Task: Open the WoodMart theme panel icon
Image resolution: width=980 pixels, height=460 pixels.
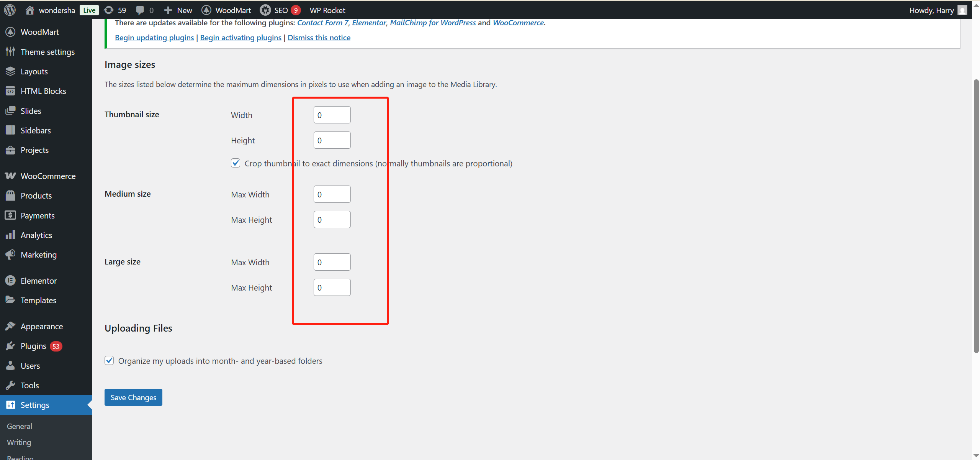Action: click(x=10, y=32)
